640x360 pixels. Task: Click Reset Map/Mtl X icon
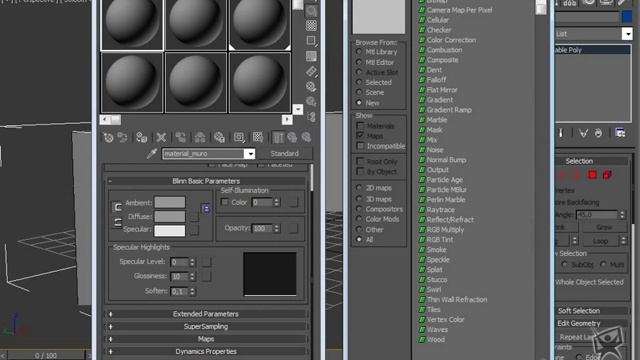click(x=161, y=138)
